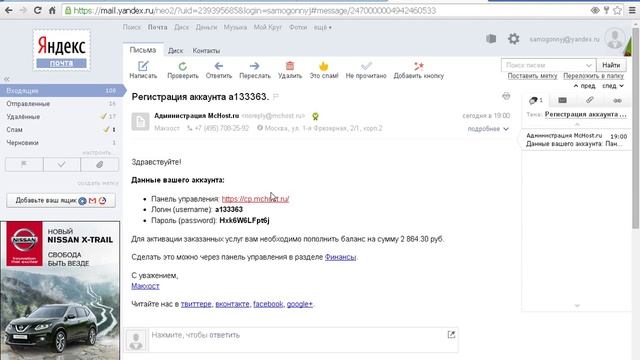Collapse the left sidebar with double arrow

point(7,79)
